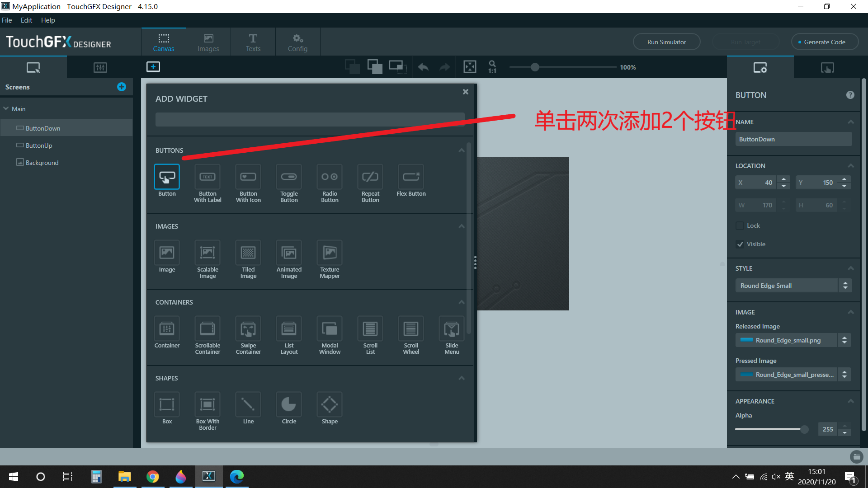Pick the Swipe Container widget
Viewport: 868px width, 488px height.
point(248,328)
